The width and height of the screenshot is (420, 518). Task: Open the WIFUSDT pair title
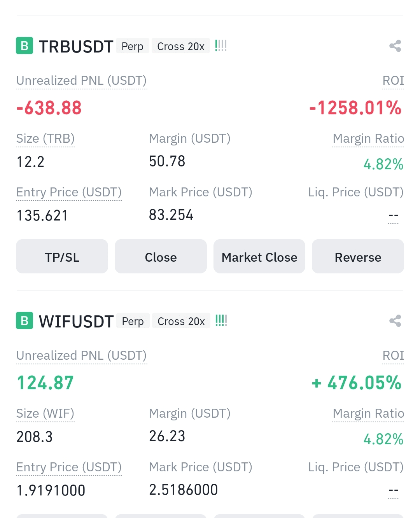click(76, 321)
